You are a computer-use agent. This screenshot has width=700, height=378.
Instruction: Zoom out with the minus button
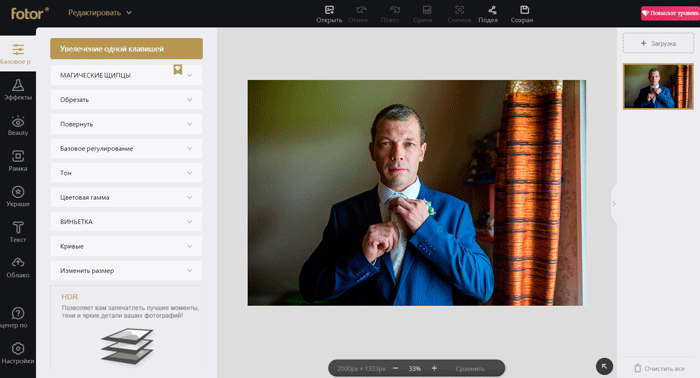tap(396, 368)
